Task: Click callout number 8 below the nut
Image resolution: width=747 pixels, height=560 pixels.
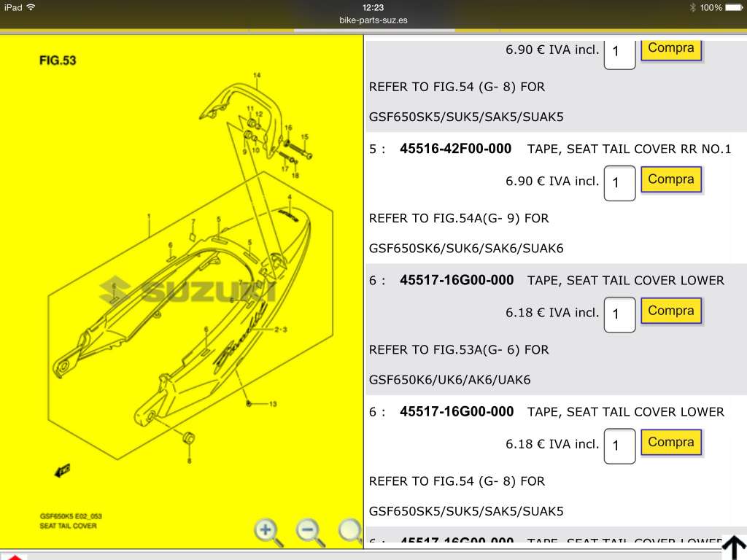Action: 189,461
